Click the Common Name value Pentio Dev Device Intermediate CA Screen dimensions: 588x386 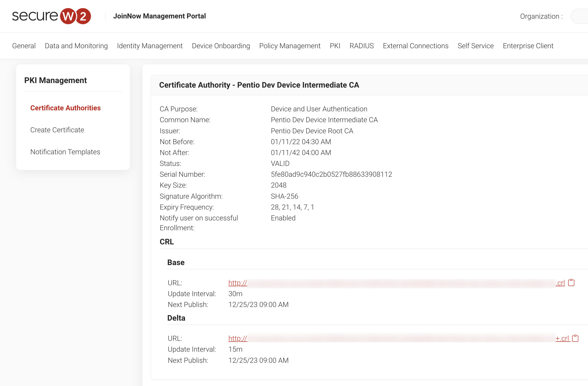click(x=324, y=120)
